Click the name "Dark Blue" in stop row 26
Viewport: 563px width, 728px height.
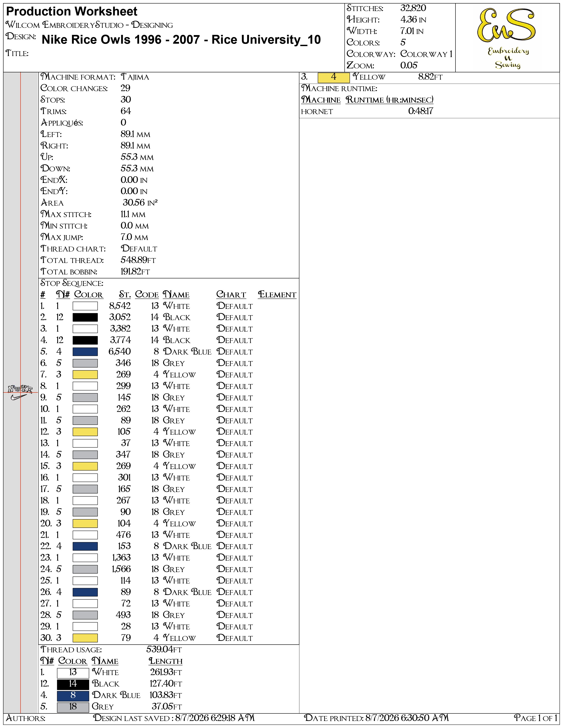187,592
